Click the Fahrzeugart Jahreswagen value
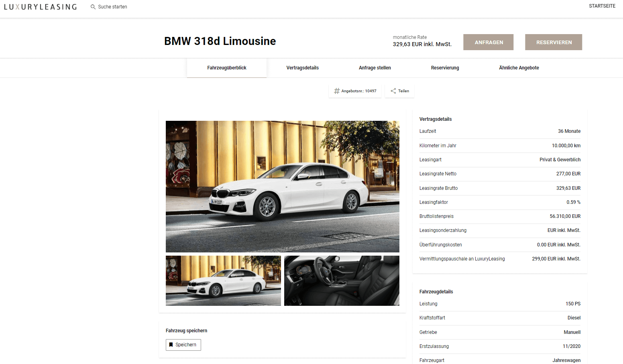 [x=566, y=360]
